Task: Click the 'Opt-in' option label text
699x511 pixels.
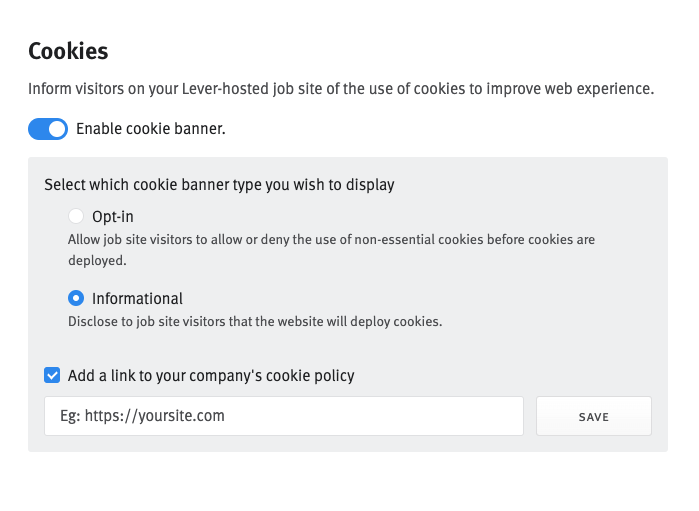Action: point(112,216)
